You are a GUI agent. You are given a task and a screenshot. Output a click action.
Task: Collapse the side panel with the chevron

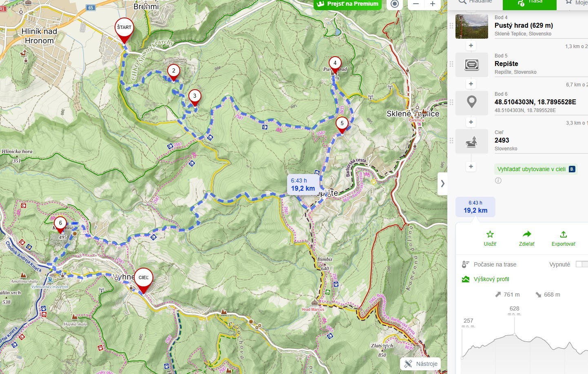coord(442,184)
